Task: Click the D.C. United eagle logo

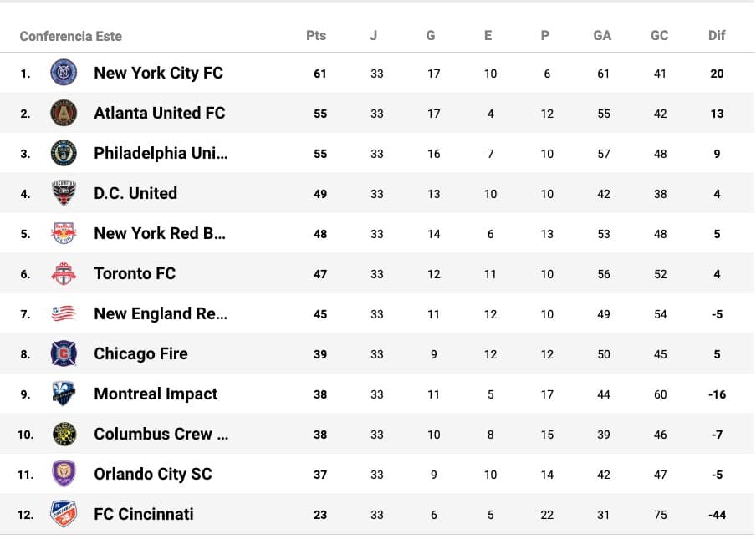Action: pyautogui.click(x=64, y=193)
